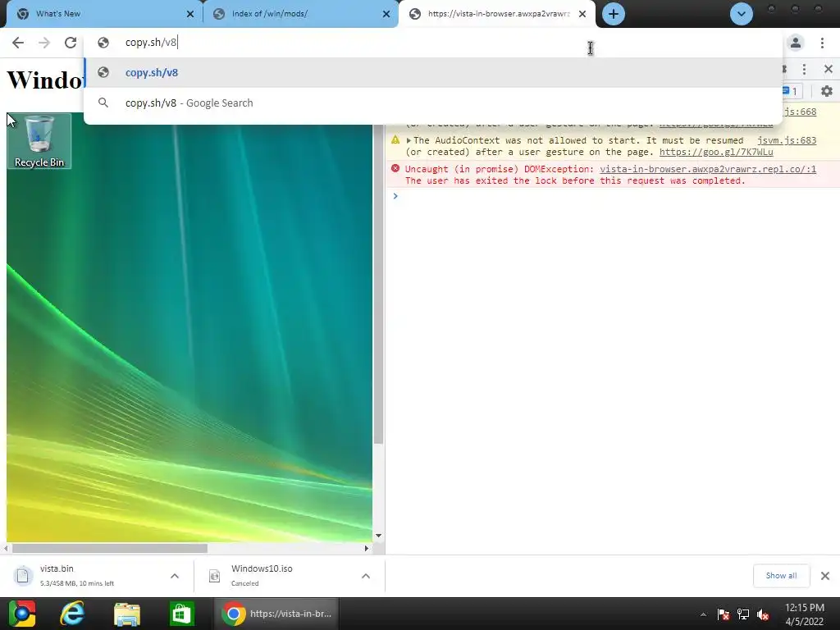Image resolution: width=840 pixels, height=630 pixels.
Task: Click the Action Center flag tray icon
Action: 724,614
